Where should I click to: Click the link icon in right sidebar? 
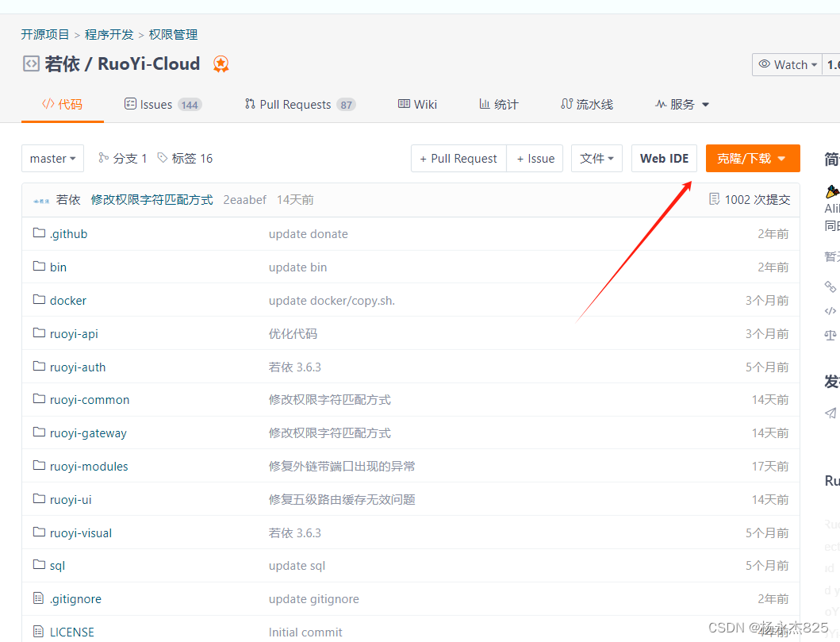pos(830,286)
